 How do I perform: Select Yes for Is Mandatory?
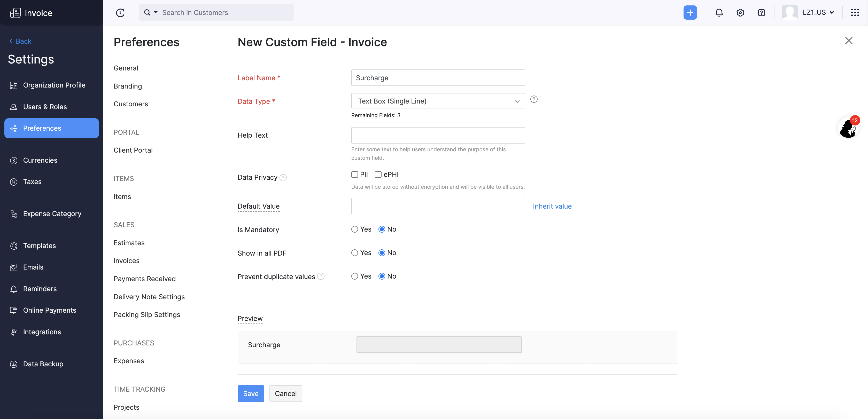(354, 229)
